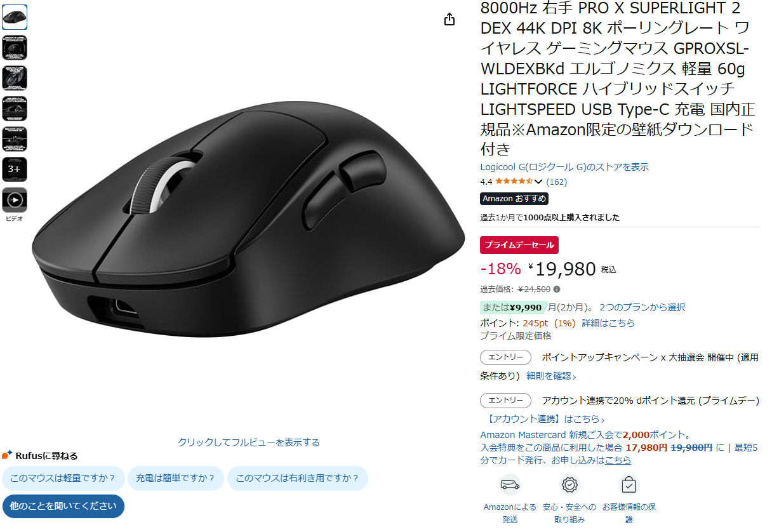The height and width of the screenshot is (532, 772).
Task: Click the Rufus sparkle icon
Action: [7, 455]
